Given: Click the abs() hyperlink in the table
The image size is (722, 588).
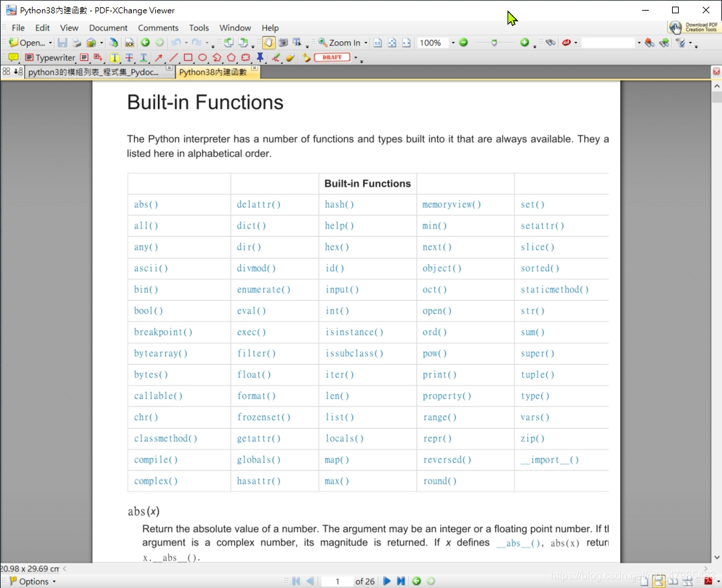Looking at the screenshot, I should pos(145,204).
